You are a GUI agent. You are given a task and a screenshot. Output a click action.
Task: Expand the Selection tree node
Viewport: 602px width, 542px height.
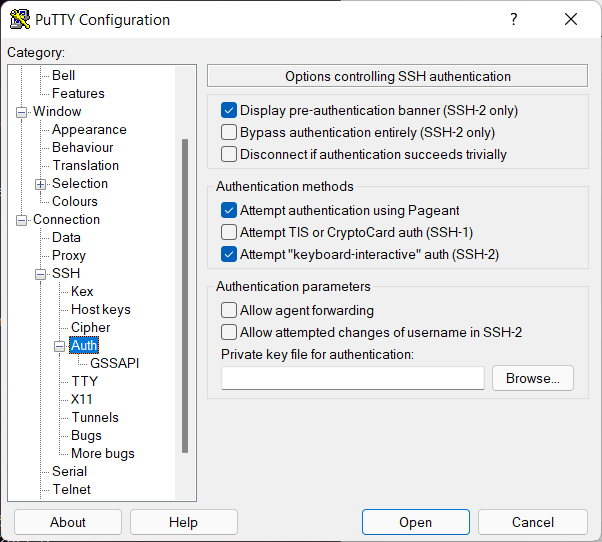pyautogui.click(x=40, y=184)
